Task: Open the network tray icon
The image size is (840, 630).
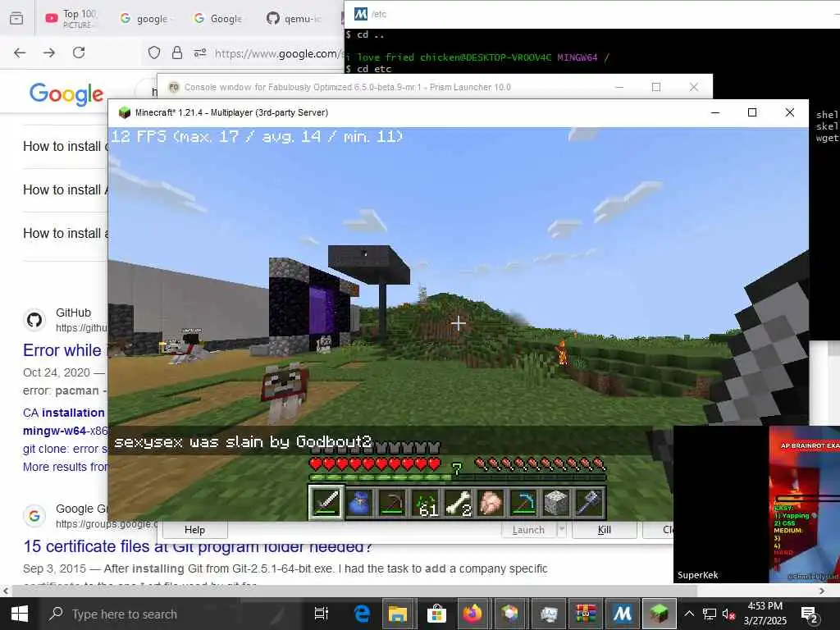Action: 710,614
